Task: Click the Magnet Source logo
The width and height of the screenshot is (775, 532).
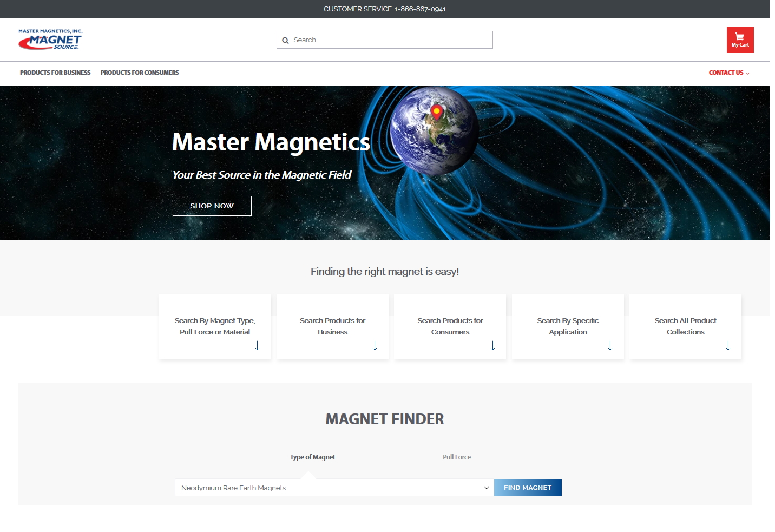Action: coord(50,39)
